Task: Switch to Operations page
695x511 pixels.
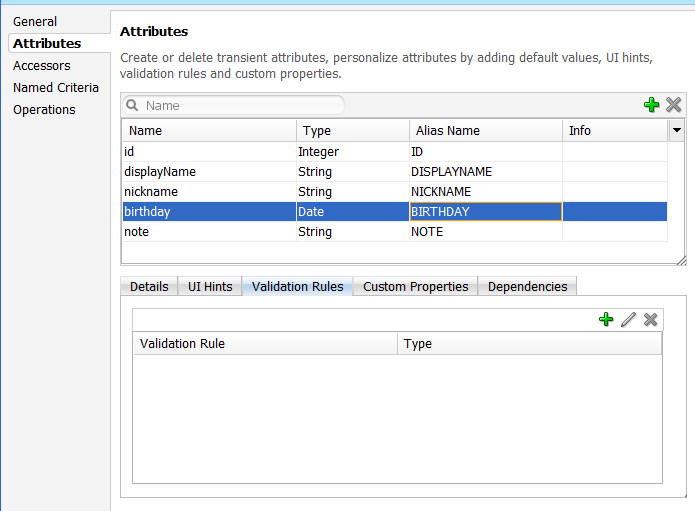Action: point(44,109)
